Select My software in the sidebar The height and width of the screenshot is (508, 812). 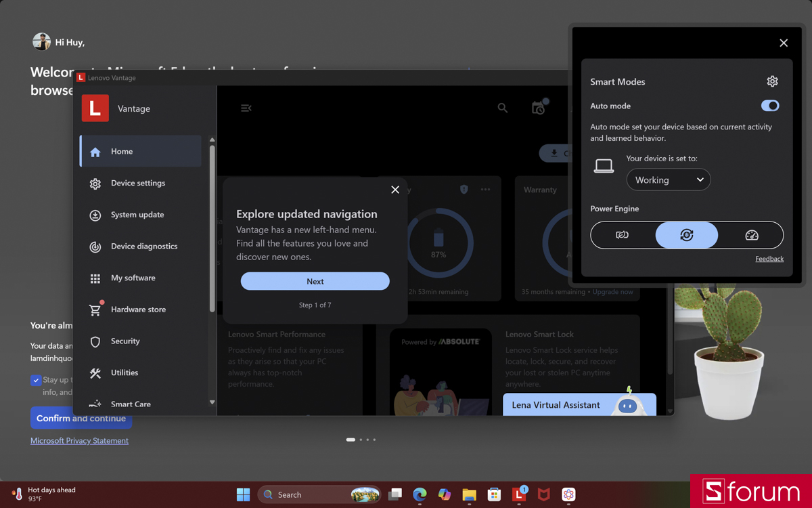(141, 278)
